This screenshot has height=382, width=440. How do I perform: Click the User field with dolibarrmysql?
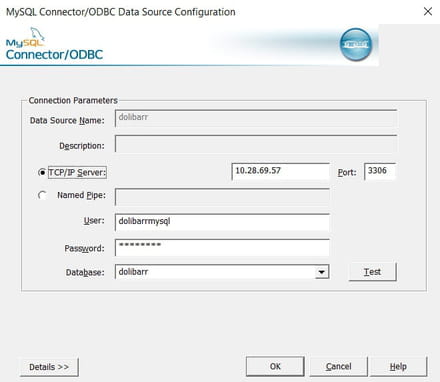pos(222,222)
